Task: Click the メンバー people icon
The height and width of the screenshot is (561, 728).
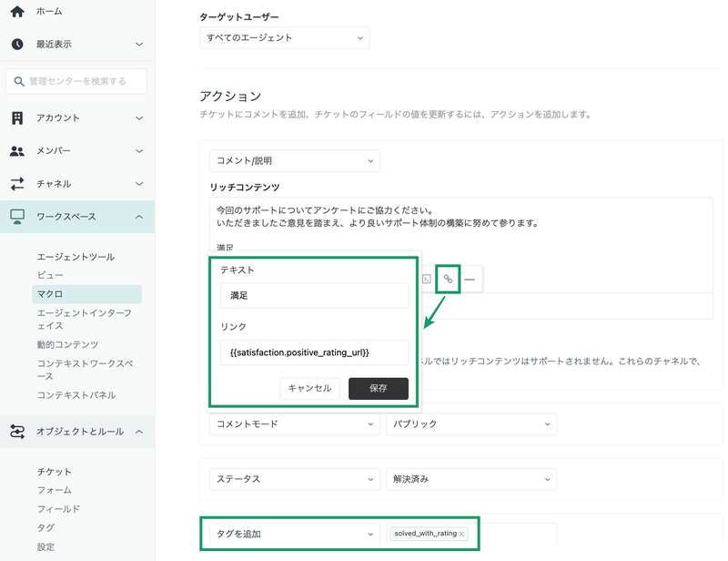Action: coord(17,151)
